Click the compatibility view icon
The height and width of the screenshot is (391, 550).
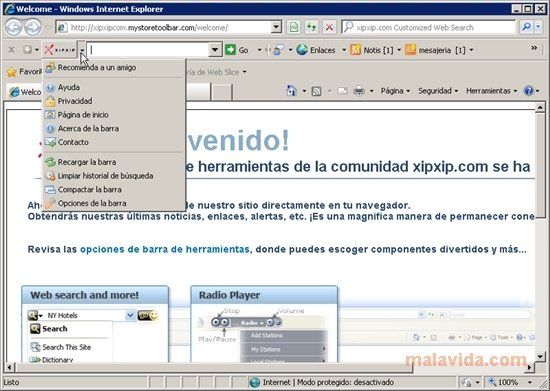pos(294,27)
